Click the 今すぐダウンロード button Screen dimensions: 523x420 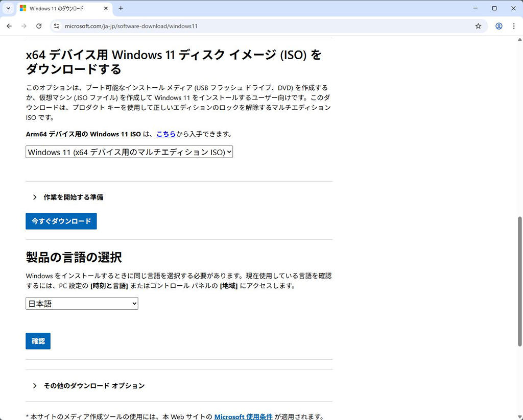(x=61, y=221)
